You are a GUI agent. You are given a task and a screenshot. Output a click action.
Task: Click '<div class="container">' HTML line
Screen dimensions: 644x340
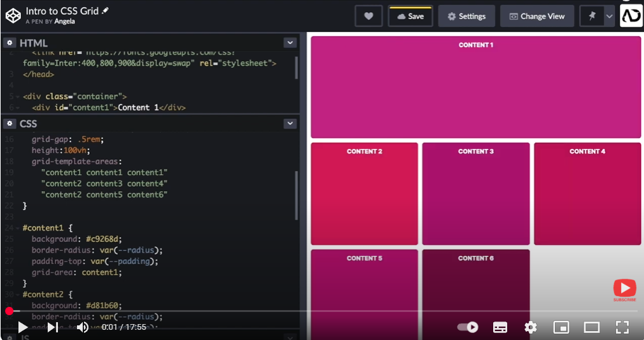click(x=74, y=96)
